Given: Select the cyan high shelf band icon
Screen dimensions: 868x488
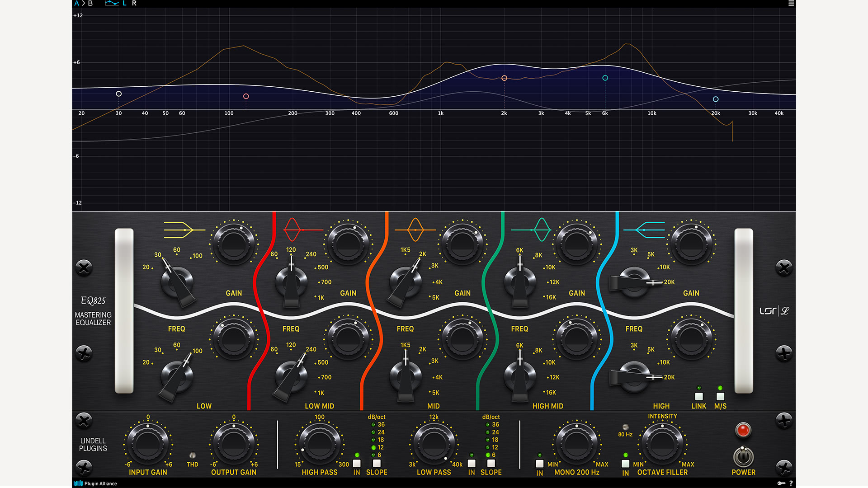Looking at the screenshot, I should [644, 230].
